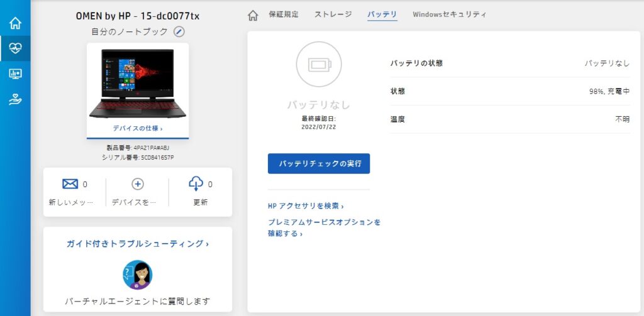Click the シリアル番号 text line
The width and height of the screenshot is (644, 316).
pyautogui.click(x=138, y=158)
